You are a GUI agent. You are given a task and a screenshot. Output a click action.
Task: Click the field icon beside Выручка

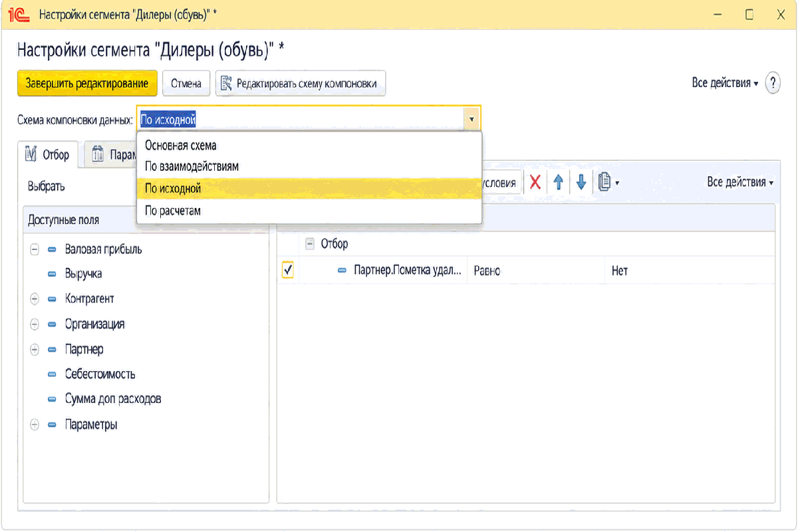pos(52,274)
